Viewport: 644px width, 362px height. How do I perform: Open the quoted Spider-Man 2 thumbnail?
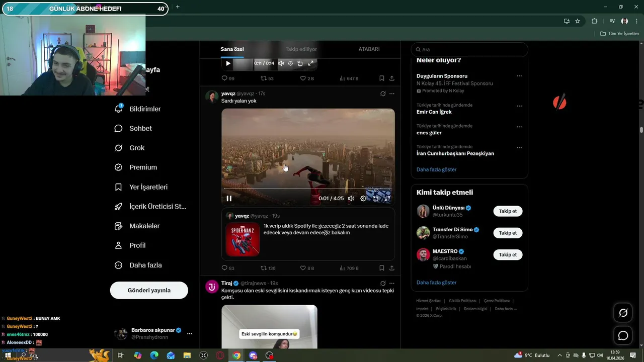(x=243, y=239)
